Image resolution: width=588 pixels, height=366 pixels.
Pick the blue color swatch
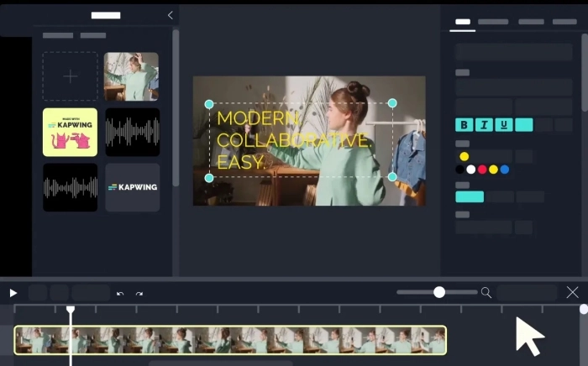point(505,170)
